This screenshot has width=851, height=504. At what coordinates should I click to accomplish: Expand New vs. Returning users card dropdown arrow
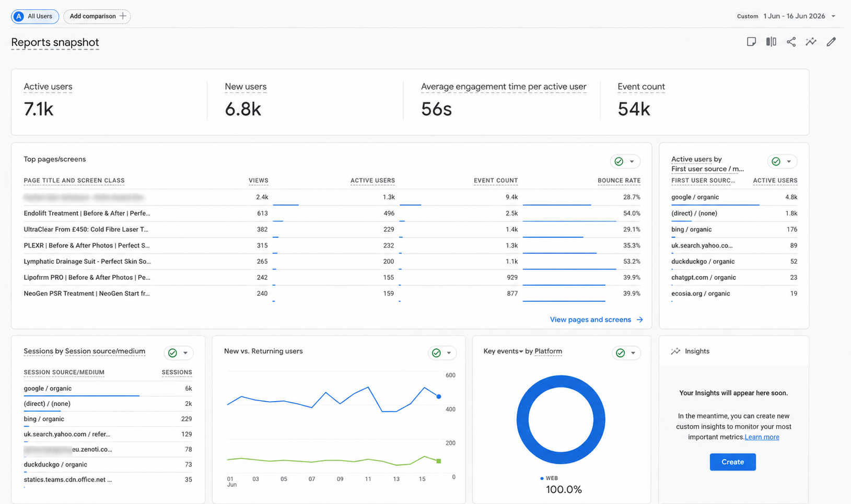tap(449, 353)
